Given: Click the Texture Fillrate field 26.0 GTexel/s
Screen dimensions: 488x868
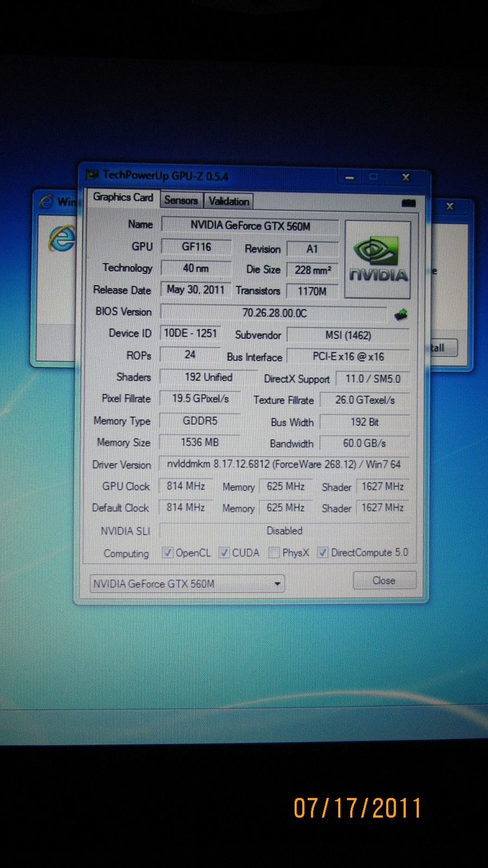Looking at the screenshot, I should (x=365, y=400).
